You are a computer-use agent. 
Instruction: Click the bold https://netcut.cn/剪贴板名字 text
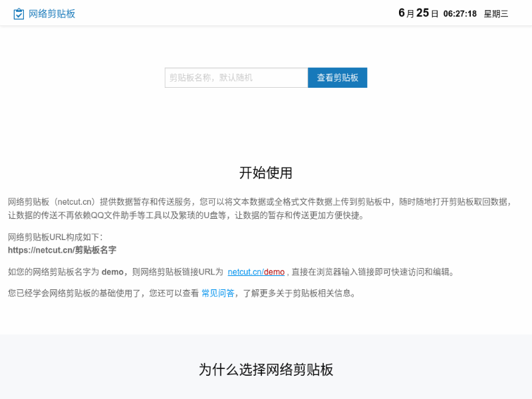62,251
